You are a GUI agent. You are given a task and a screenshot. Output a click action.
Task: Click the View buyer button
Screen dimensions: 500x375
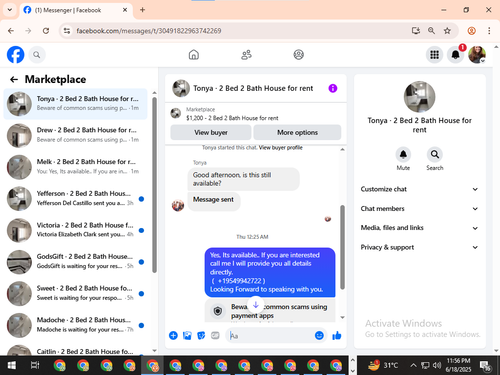pyautogui.click(x=211, y=133)
